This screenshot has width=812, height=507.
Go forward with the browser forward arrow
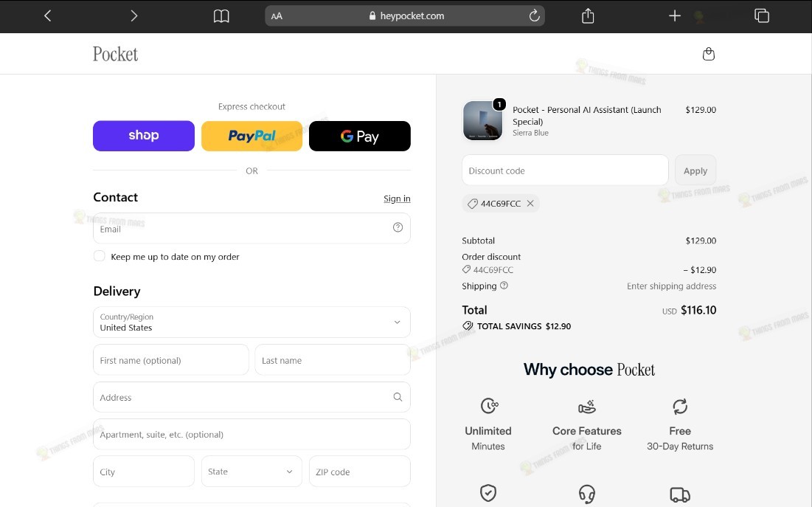134,16
